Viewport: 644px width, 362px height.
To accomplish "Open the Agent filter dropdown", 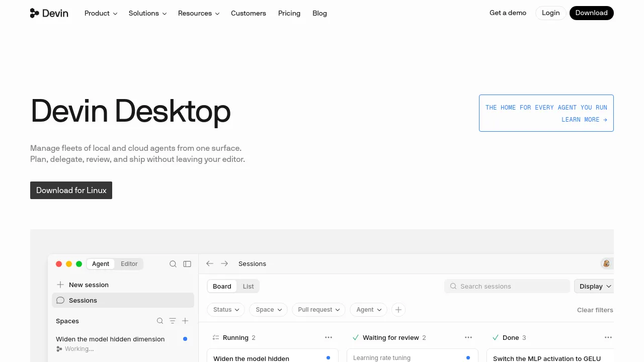I will pyautogui.click(x=369, y=310).
